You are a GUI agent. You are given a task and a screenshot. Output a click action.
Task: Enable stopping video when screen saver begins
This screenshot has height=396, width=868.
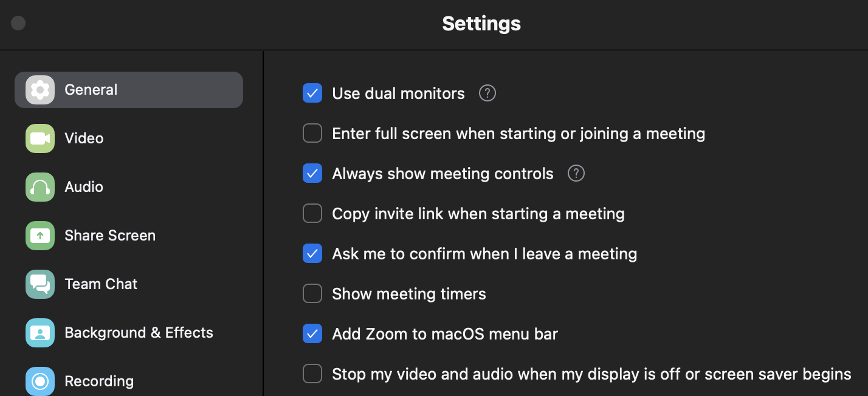(x=312, y=374)
